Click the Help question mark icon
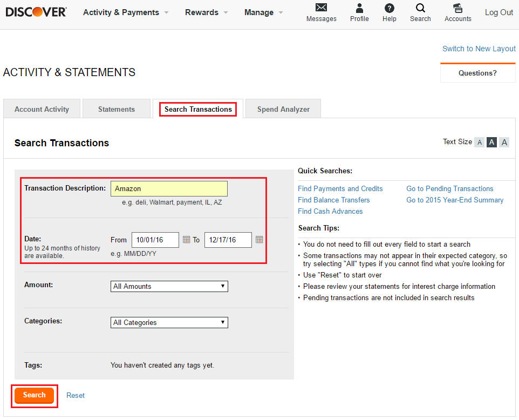519x420 pixels. pos(389,8)
